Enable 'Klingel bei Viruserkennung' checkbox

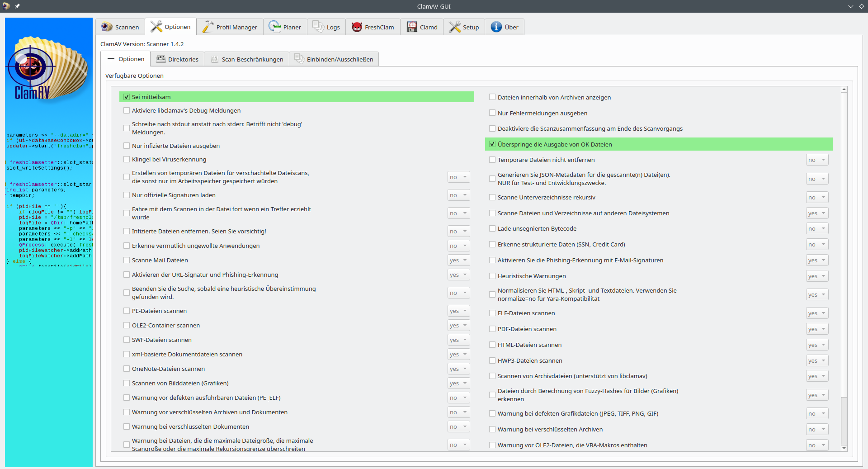tap(127, 159)
